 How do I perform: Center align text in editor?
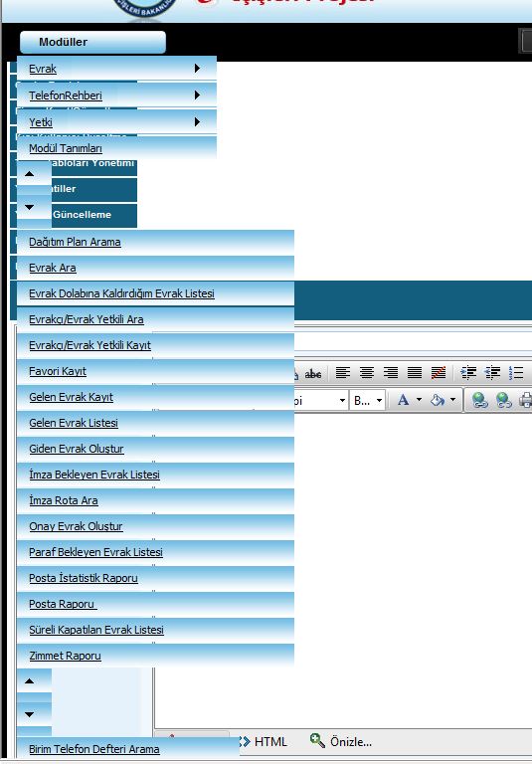(x=367, y=373)
